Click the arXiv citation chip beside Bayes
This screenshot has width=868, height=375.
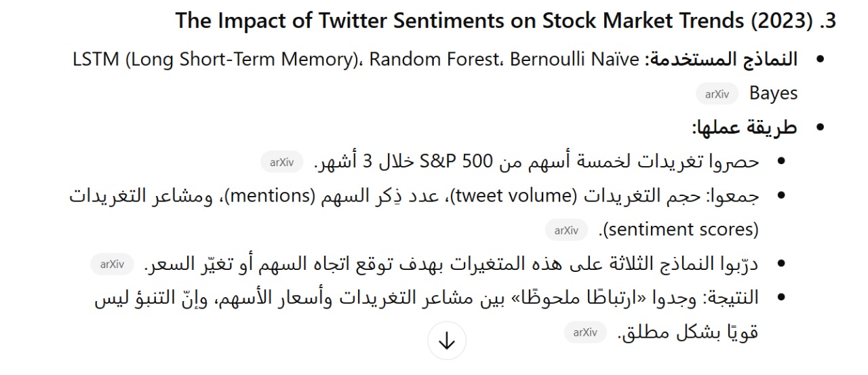717,94
